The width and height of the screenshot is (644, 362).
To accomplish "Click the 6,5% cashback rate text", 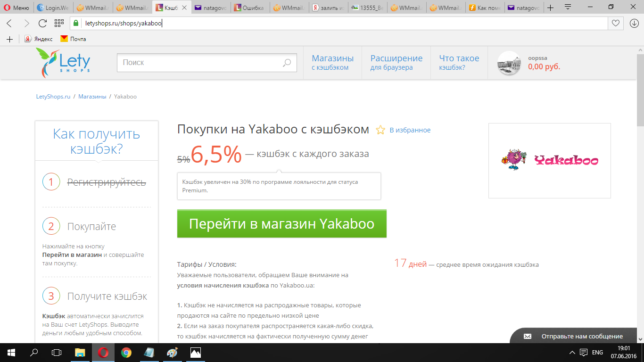I will click(x=216, y=155).
